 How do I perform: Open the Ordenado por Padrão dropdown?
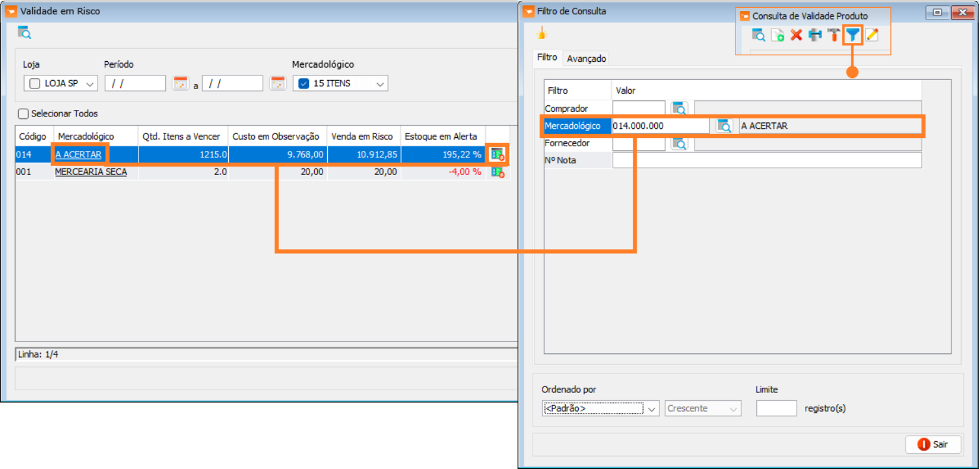[x=652, y=409]
